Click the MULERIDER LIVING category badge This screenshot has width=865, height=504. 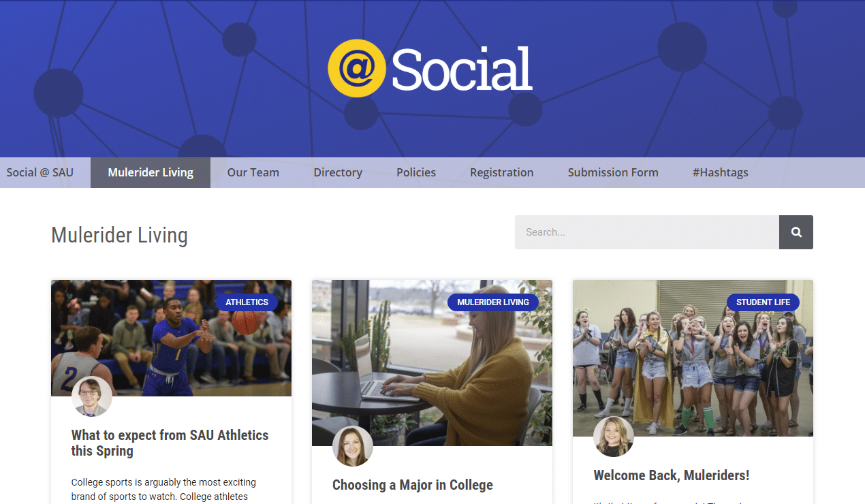click(x=493, y=302)
